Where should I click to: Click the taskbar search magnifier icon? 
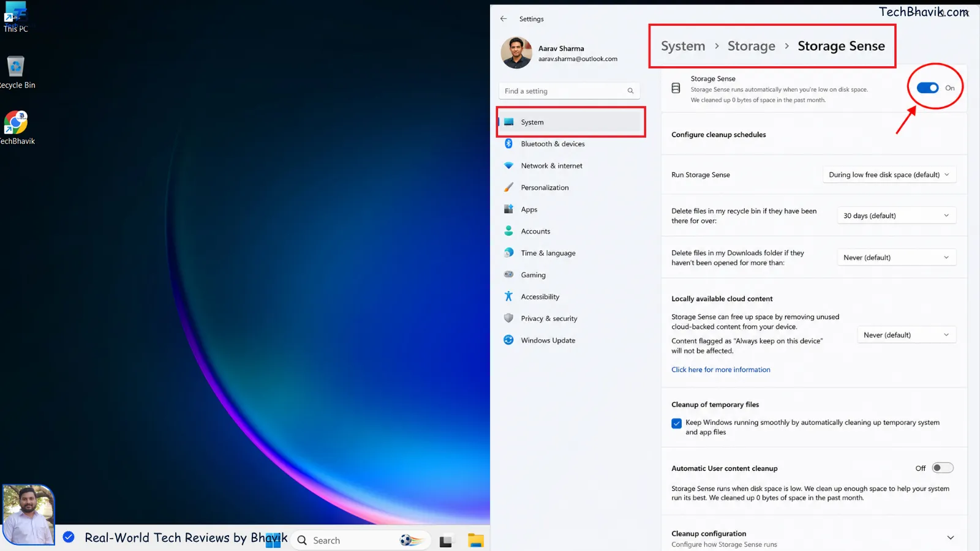click(x=302, y=540)
